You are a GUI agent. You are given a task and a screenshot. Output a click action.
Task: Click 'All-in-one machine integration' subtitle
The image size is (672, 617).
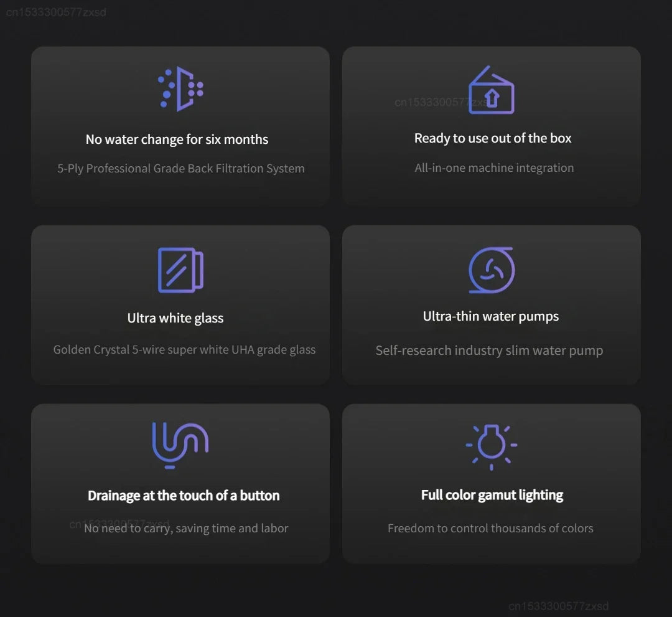pyautogui.click(x=494, y=167)
